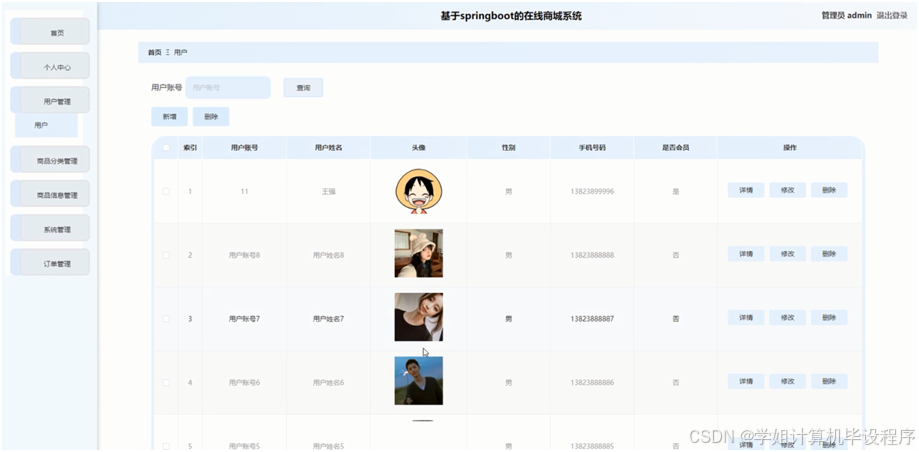Open the avatar photo of 用户姓名6
This screenshot has height=452, width=919.
coord(418,380)
